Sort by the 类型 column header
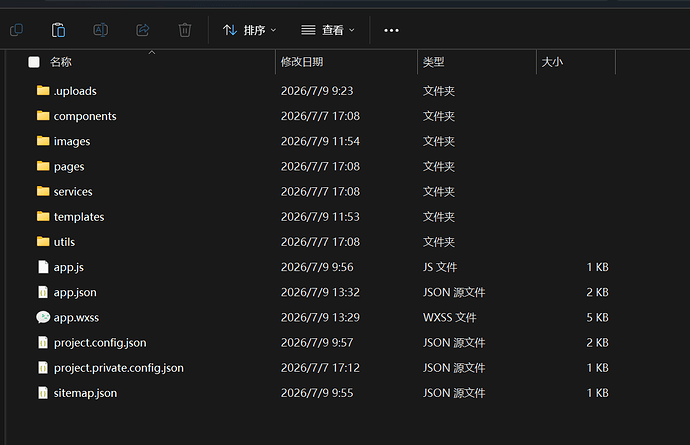The height and width of the screenshot is (445, 690). (433, 62)
